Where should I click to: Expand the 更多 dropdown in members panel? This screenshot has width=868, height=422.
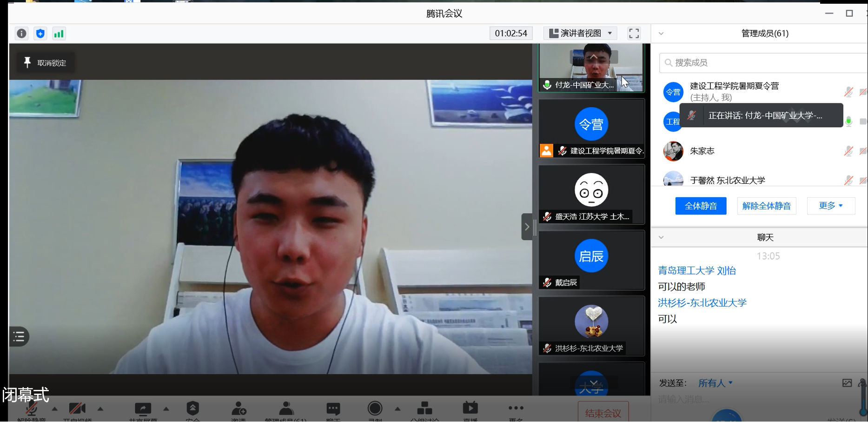tap(830, 206)
